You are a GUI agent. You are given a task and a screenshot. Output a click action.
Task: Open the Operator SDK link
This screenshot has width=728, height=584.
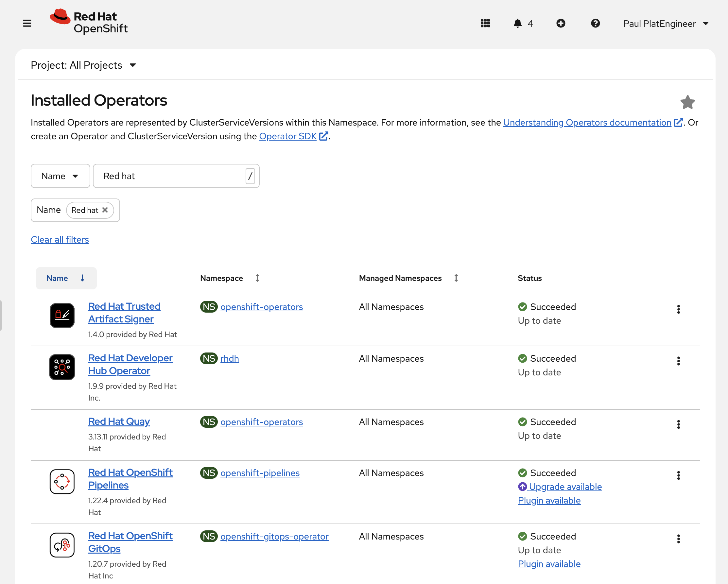click(293, 136)
